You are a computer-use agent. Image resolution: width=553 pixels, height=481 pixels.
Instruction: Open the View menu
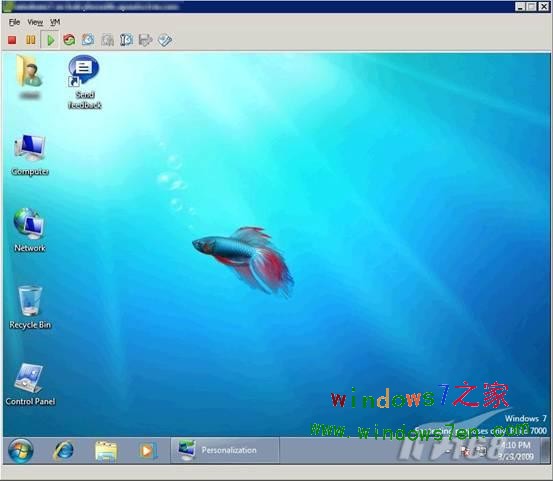[35, 22]
